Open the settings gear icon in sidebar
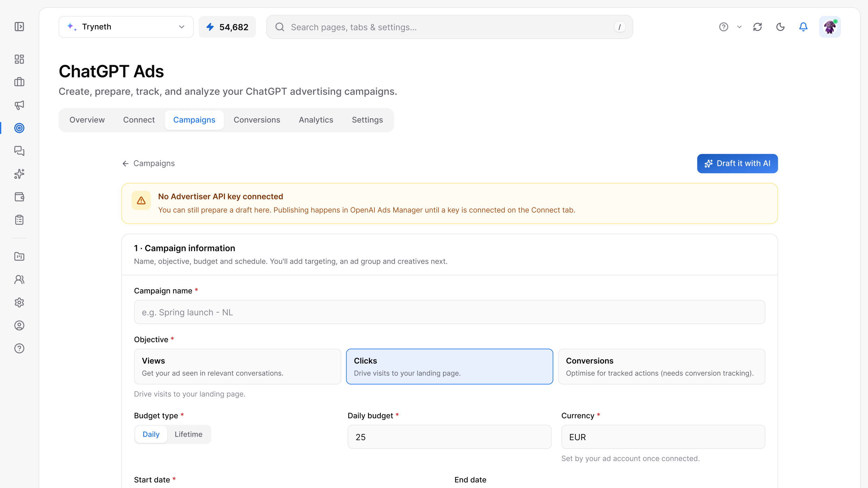 click(19, 303)
